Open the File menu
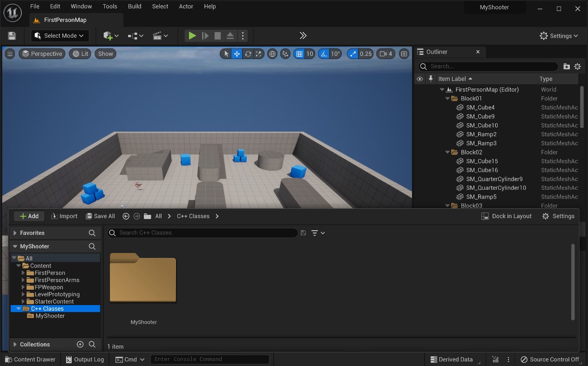Viewport: 588px width, 366px height. click(x=34, y=7)
